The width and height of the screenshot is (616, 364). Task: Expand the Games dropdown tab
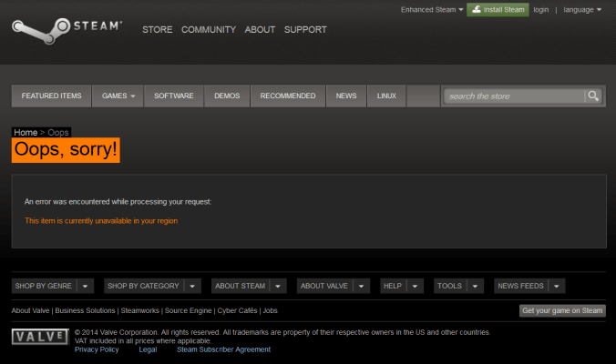pyautogui.click(x=118, y=96)
